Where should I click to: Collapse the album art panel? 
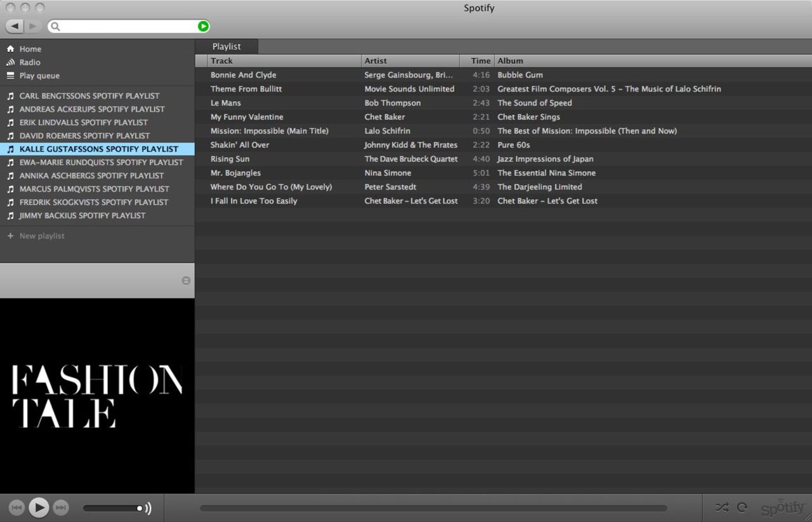click(186, 280)
